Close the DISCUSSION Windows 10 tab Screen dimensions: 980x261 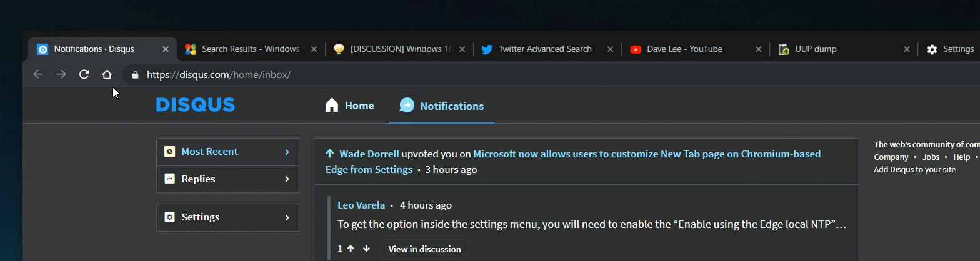(x=462, y=49)
